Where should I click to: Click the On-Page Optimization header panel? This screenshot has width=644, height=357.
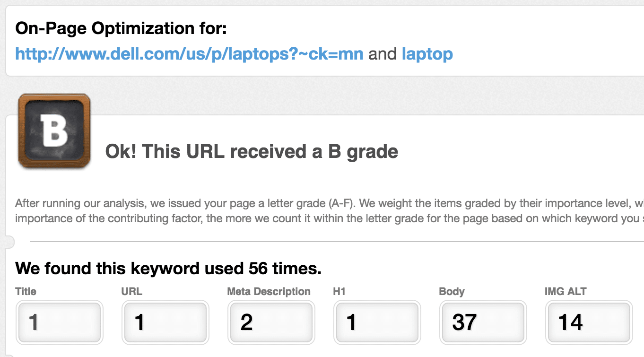322,40
